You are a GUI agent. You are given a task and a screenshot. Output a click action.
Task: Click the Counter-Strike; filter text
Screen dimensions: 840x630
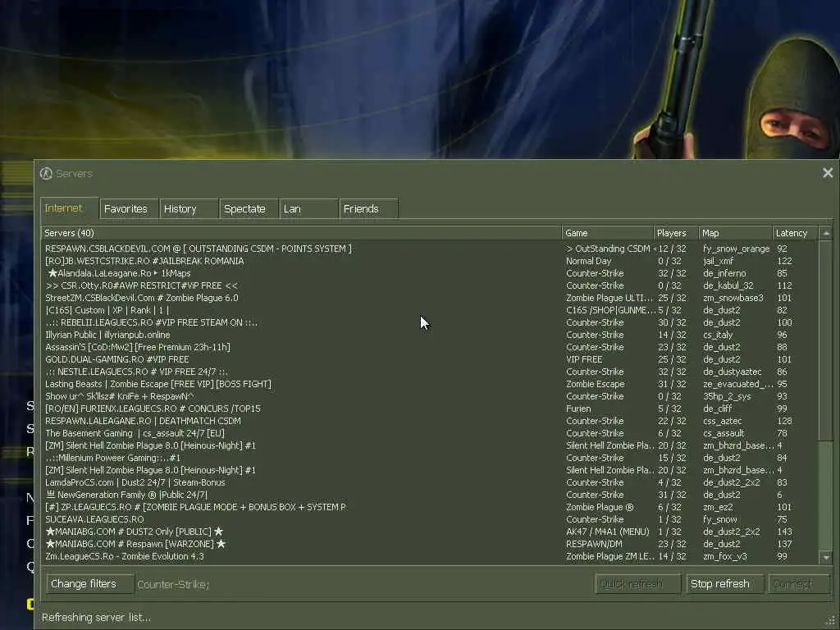(x=174, y=584)
